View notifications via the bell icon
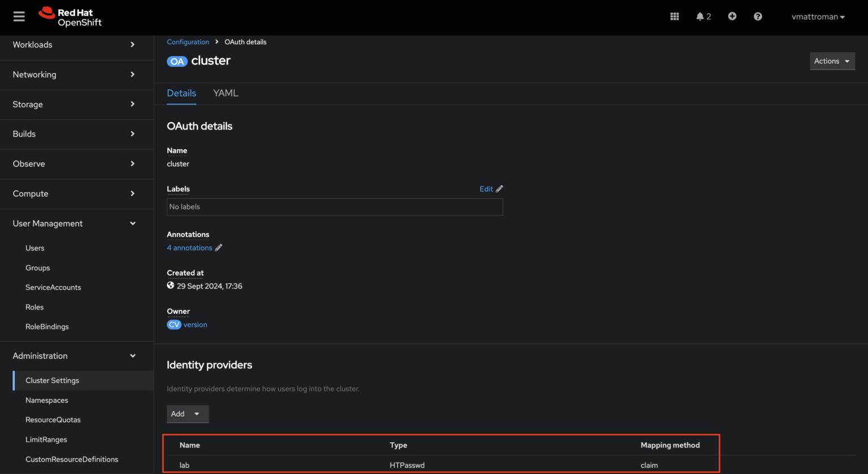 pyautogui.click(x=700, y=16)
